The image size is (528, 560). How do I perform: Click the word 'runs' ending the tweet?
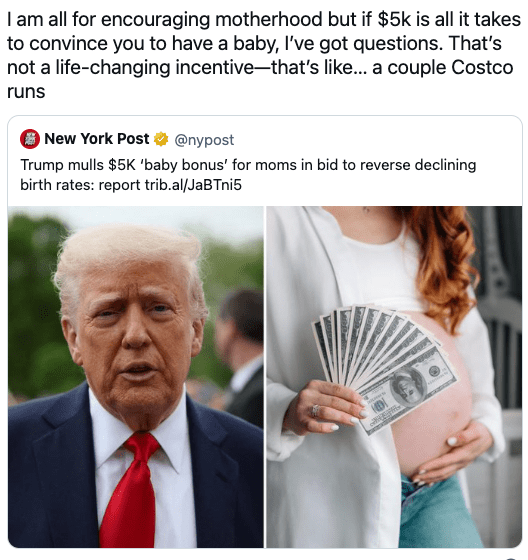pos(26,91)
